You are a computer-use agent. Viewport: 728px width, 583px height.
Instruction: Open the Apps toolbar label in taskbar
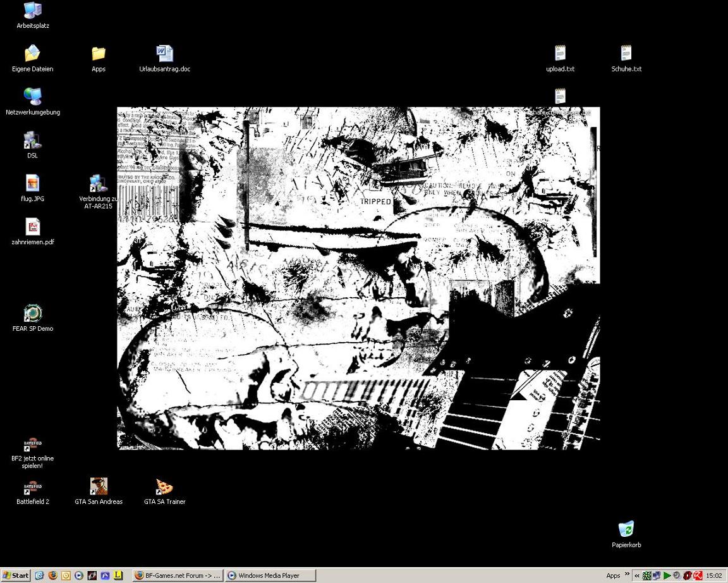(x=613, y=575)
